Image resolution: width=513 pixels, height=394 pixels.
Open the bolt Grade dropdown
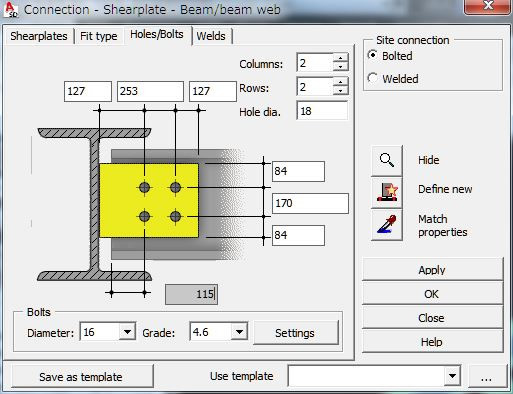239,332
